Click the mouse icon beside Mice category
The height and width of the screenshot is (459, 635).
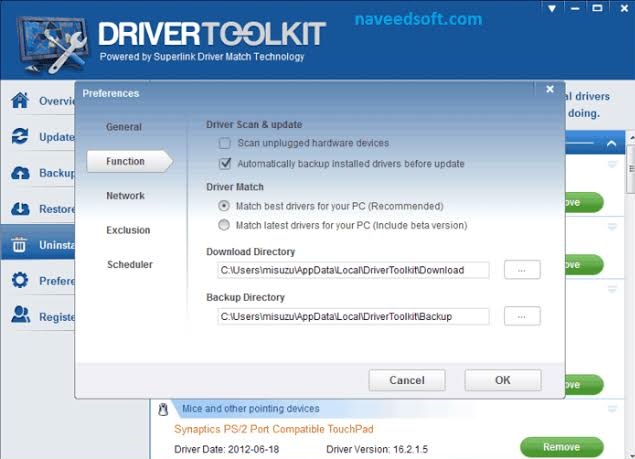pos(163,410)
